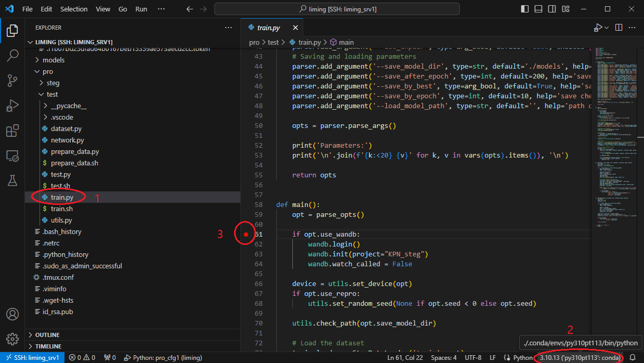Toggle the breakpoint on line 61

(246, 235)
